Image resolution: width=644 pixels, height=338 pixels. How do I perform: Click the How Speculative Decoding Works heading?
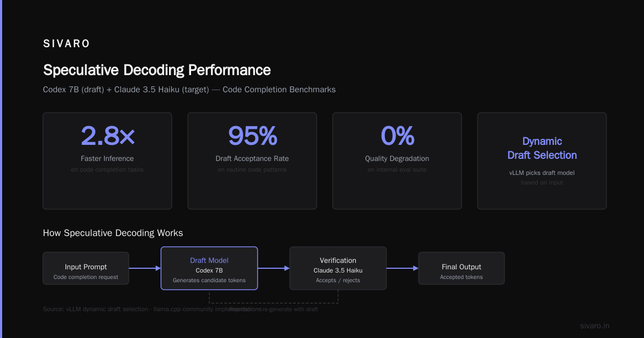[x=113, y=233]
